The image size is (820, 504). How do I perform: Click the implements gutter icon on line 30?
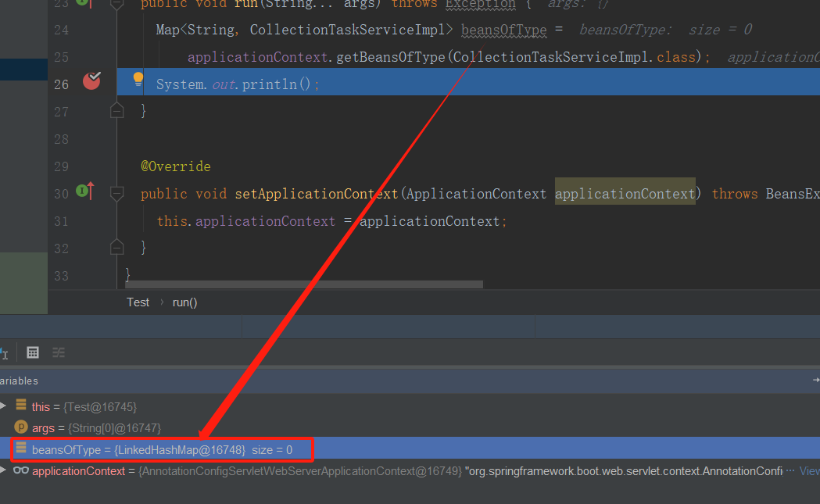85,191
